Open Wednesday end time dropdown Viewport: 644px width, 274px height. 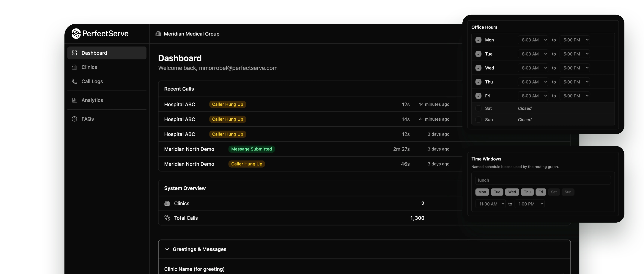574,68
